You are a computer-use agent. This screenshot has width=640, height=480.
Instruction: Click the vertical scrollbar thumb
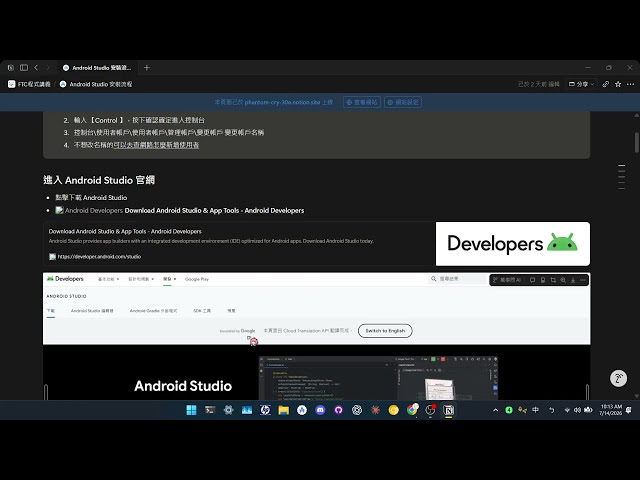[637, 142]
